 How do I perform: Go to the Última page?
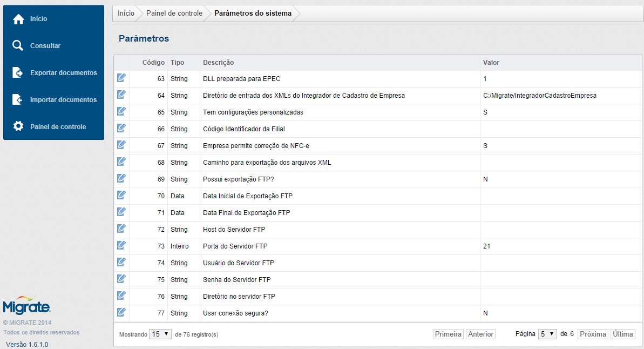click(x=622, y=334)
